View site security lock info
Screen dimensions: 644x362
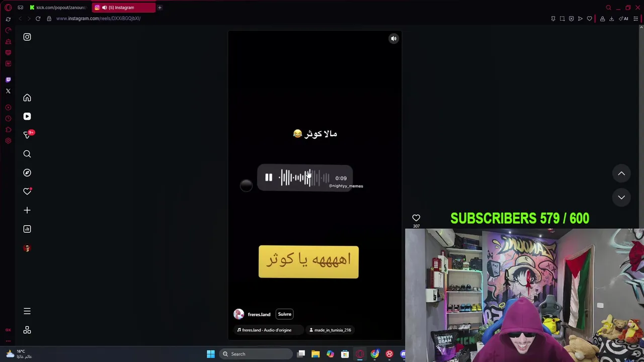click(49, 19)
